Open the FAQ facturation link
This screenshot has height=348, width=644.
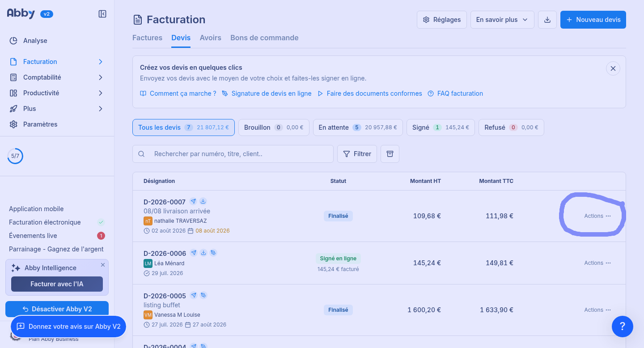click(455, 93)
